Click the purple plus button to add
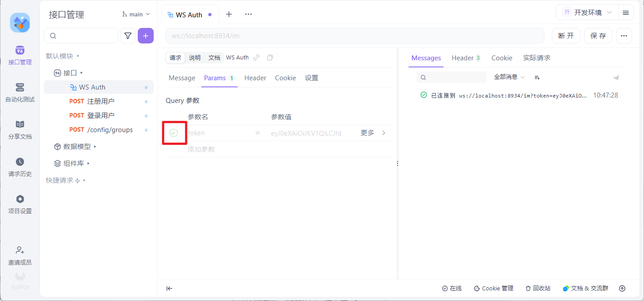644x301 pixels. (x=146, y=36)
